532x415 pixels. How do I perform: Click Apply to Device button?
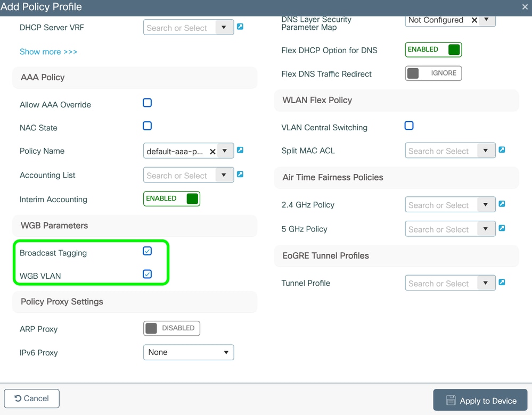click(480, 401)
